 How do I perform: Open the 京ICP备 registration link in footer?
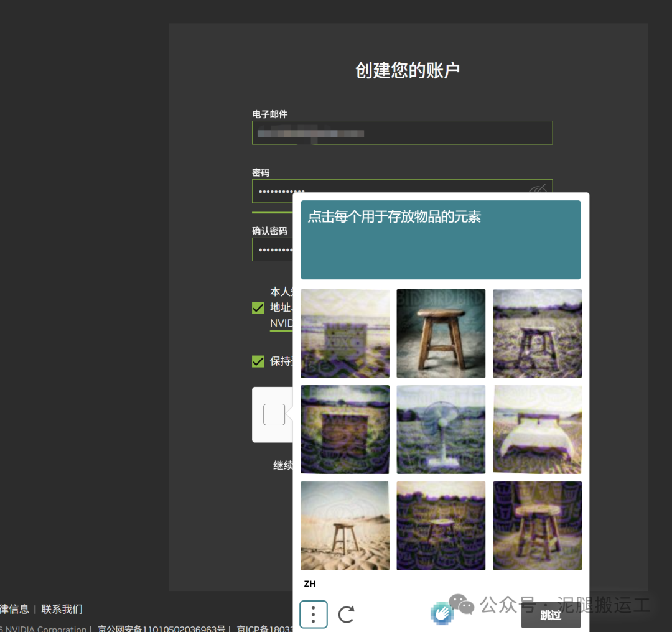265,628
